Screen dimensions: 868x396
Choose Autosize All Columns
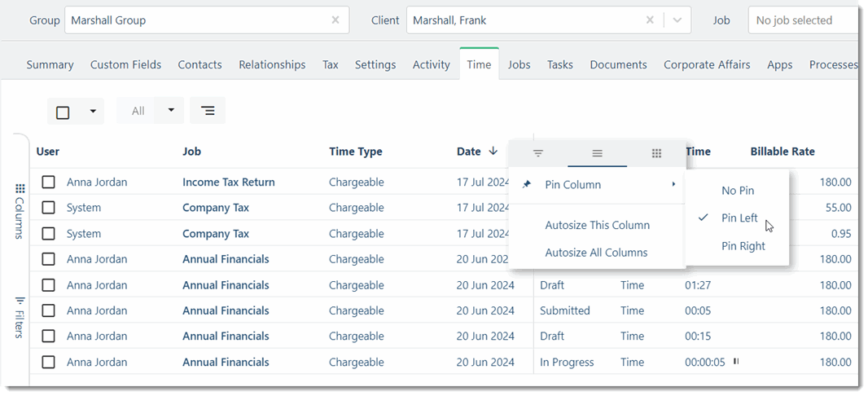click(x=597, y=253)
